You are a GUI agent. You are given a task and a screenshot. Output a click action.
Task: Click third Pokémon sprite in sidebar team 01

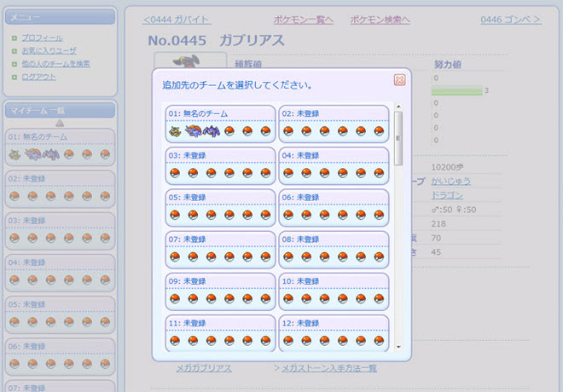coord(51,154)
